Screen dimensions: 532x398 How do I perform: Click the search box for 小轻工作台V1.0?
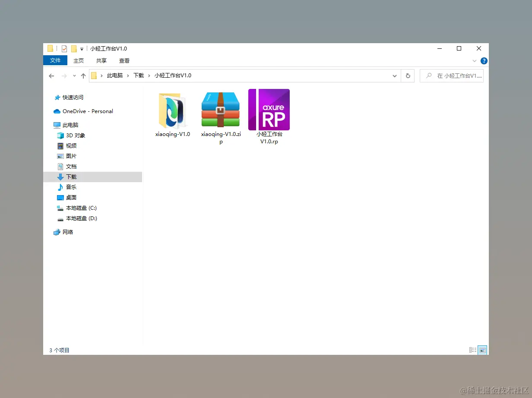coord(452,76)
